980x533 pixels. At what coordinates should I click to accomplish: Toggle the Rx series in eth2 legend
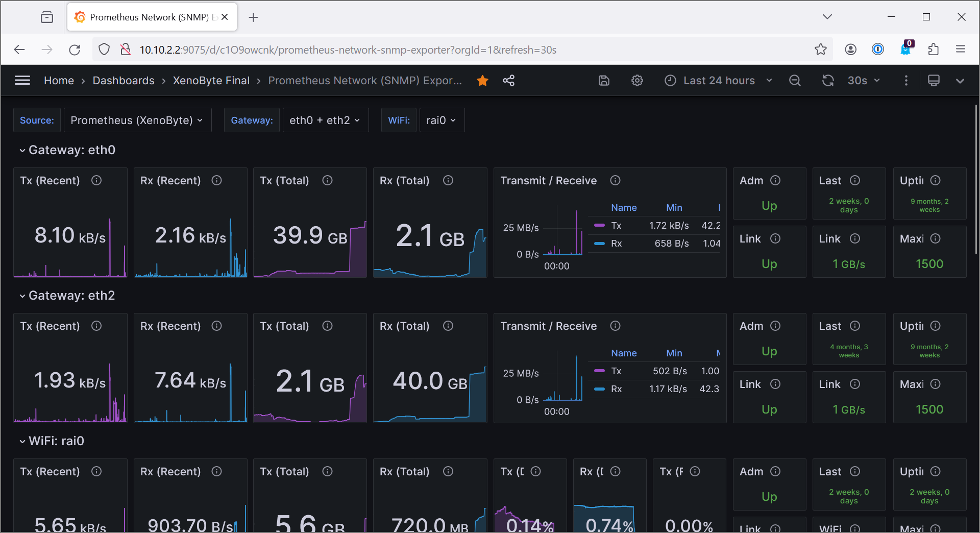pyautogui.click(x=616, y=389)
